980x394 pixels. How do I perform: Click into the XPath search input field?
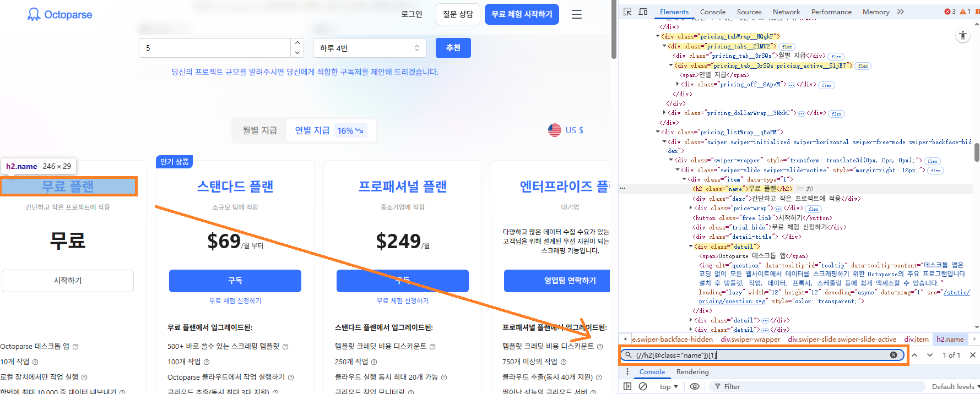point(760,355)
